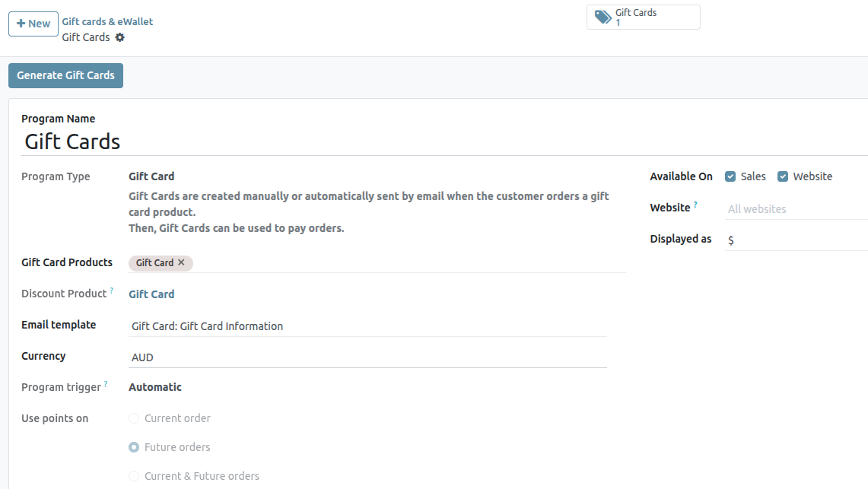Click help tooltip next to Program trigger

tap(106, 384)
